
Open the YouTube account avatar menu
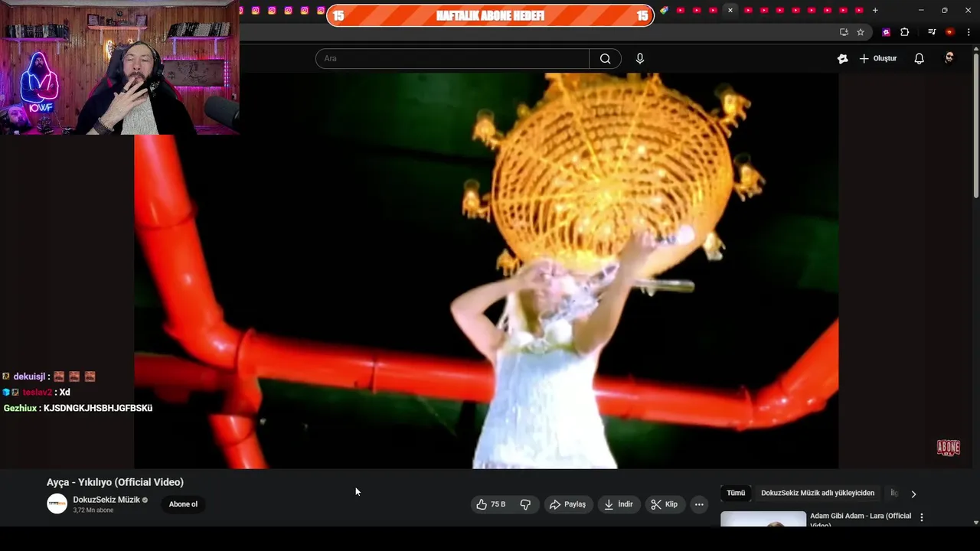pyautogui.click(x=949, y=58)
